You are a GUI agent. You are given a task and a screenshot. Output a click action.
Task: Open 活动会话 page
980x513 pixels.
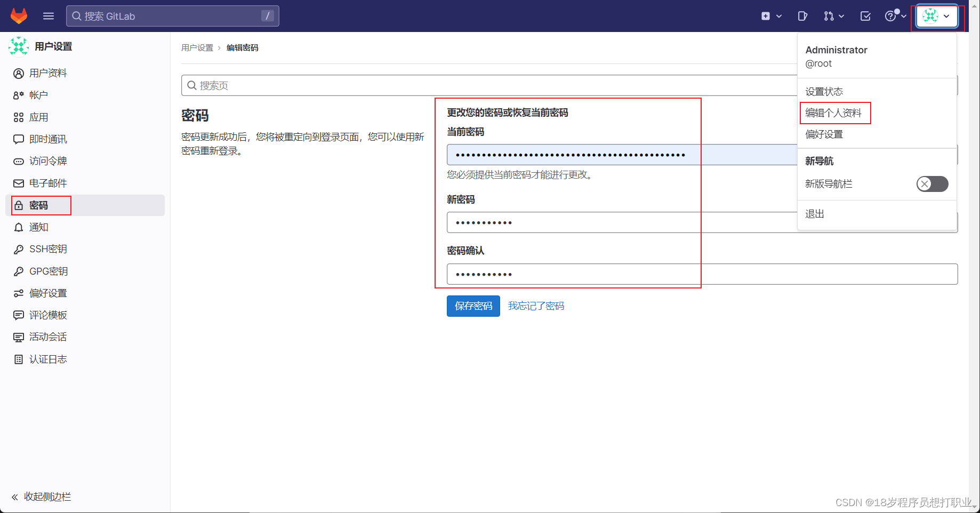85,337
